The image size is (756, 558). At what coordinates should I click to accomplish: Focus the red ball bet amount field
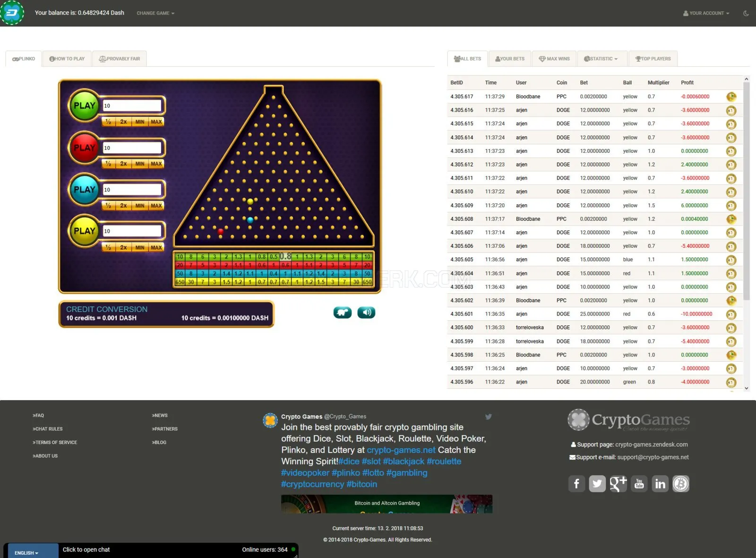[x=132, y=148]
